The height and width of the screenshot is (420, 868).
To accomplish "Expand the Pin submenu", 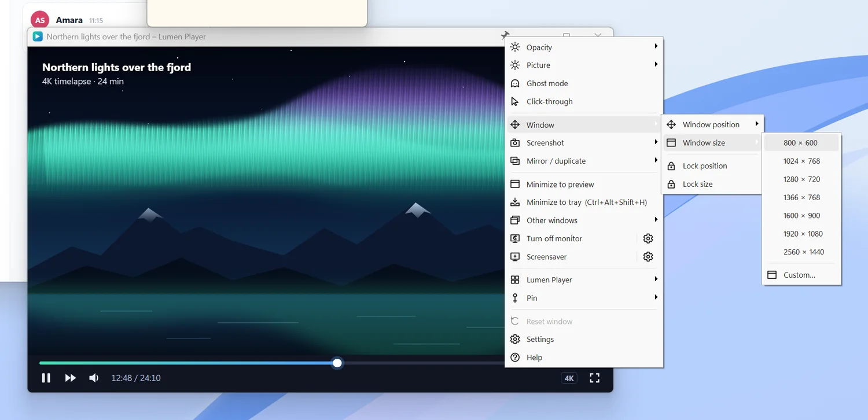I will click(x=584, y=298).
